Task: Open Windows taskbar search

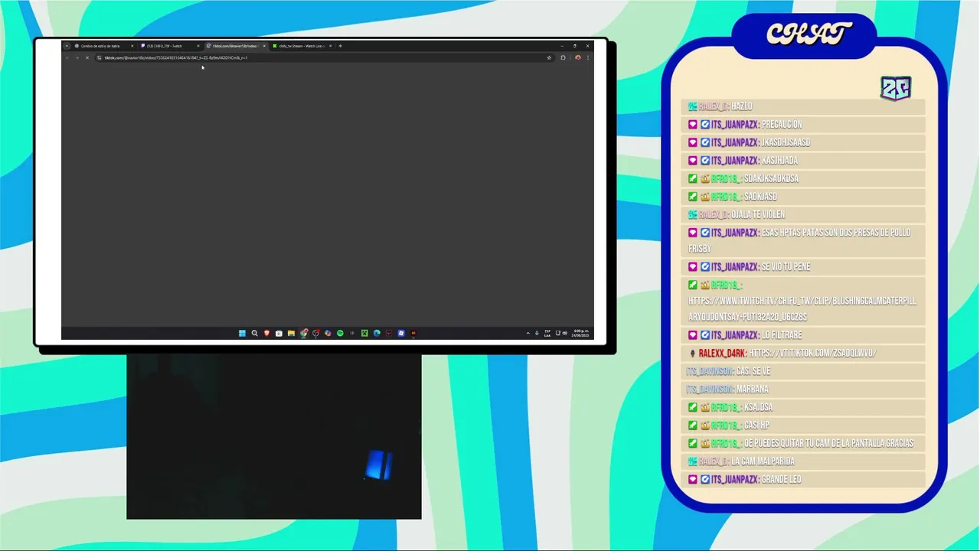Action: [x=255, y=333]
